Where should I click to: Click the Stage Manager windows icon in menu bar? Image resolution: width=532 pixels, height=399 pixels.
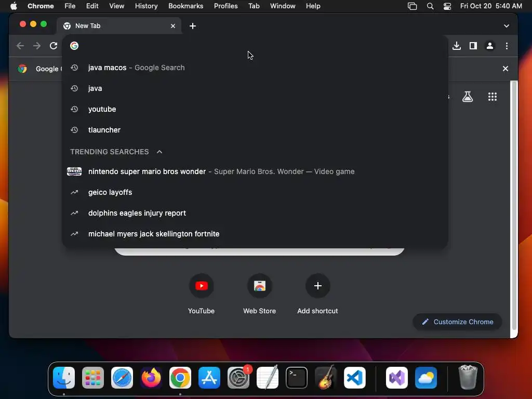coord(412,6)
